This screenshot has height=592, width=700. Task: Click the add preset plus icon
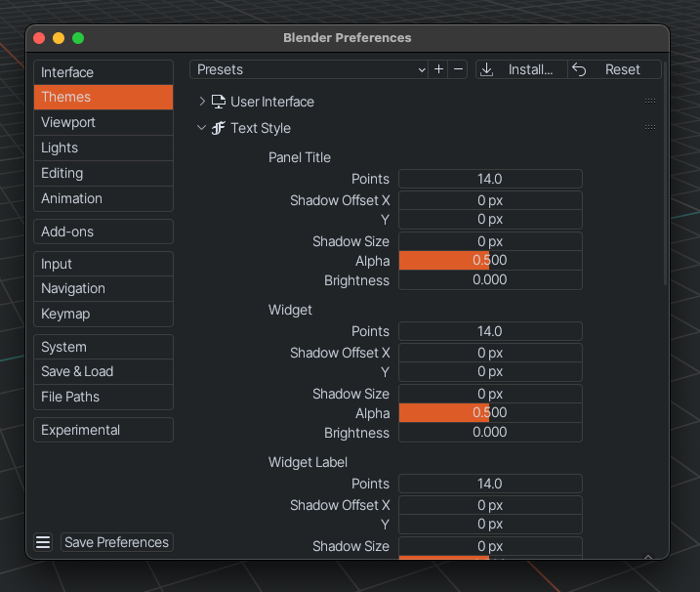438,69
